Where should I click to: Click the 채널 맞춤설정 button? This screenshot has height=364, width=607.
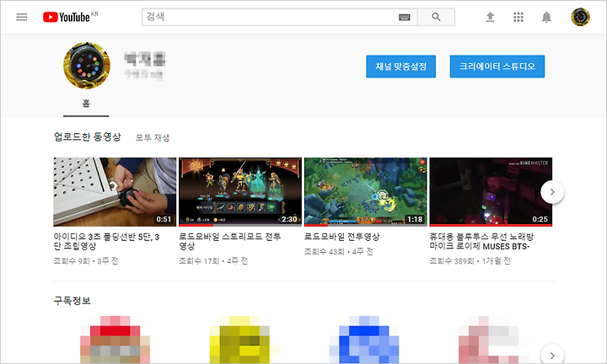(x=400, y=67)
